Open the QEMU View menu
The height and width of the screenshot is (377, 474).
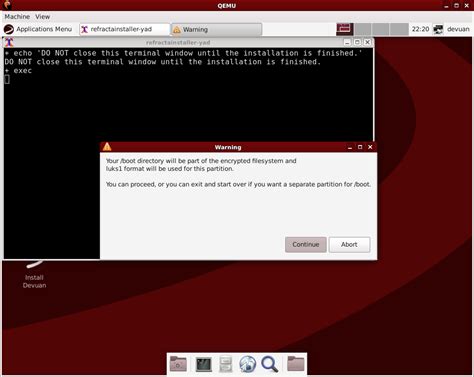point(43,17)
